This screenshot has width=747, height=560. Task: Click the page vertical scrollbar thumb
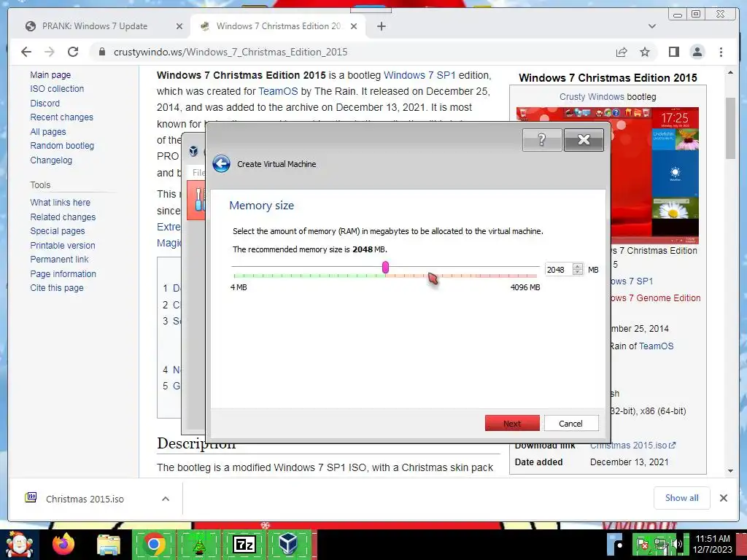[730, 128]
